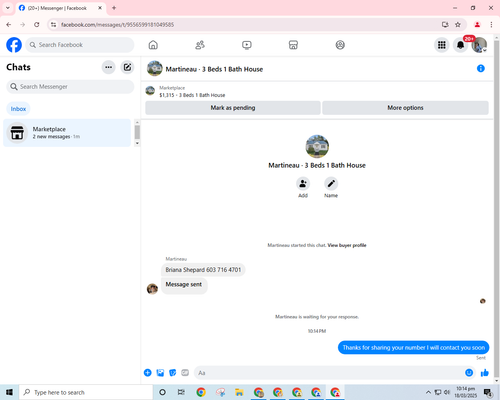Screen dimensions: 500x400
Task: Click the Windows taskbar search box
Action: [86, 392]
